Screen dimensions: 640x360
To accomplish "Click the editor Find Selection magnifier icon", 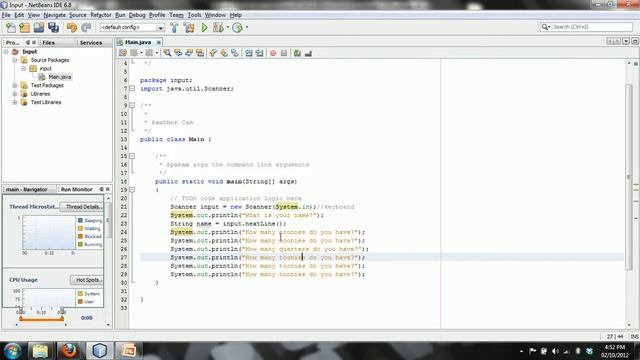I will [167, 53].
